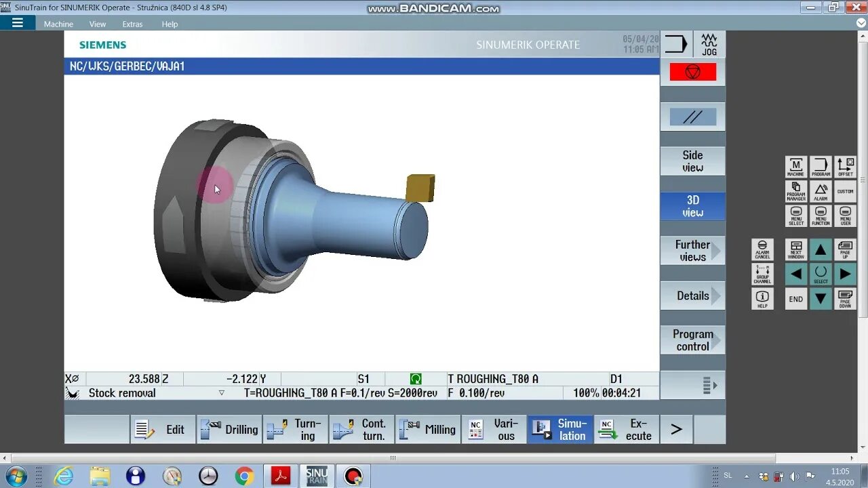The width and height of the screenshot is (868, 488).
Task: Click the green spindle rotation indicator
Action: click(416, 379)
